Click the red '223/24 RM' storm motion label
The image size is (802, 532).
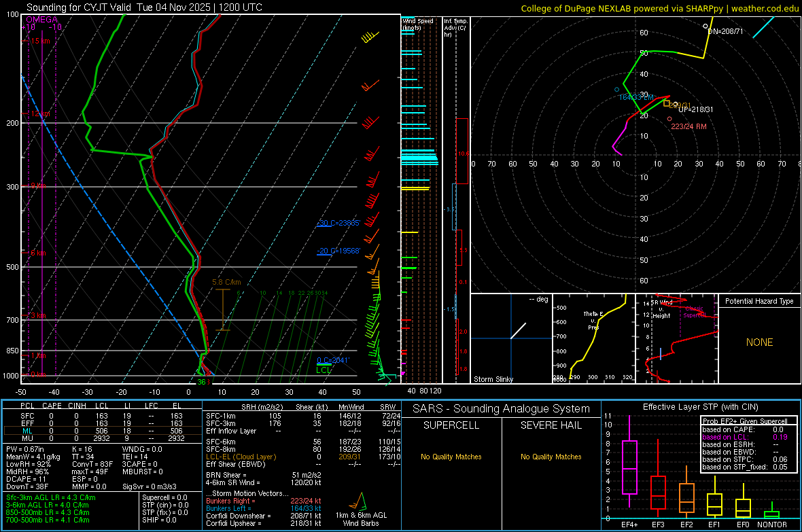pos(688,126)
